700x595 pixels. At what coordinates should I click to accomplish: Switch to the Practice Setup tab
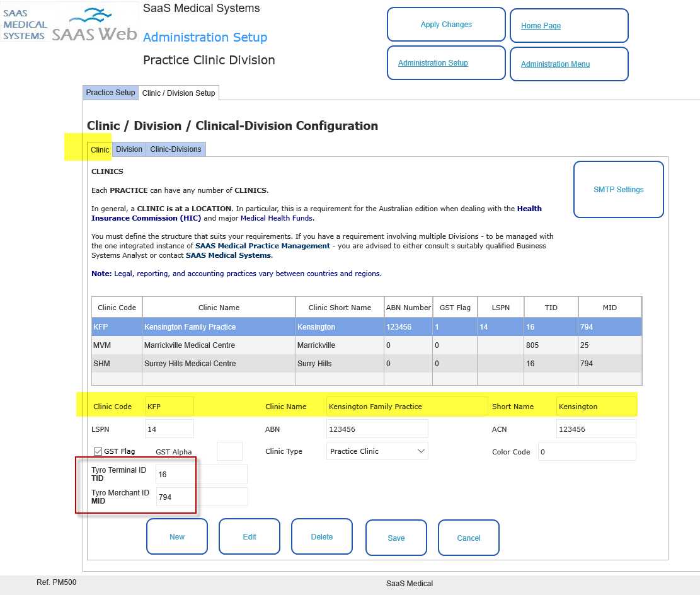tap(110, 93)
